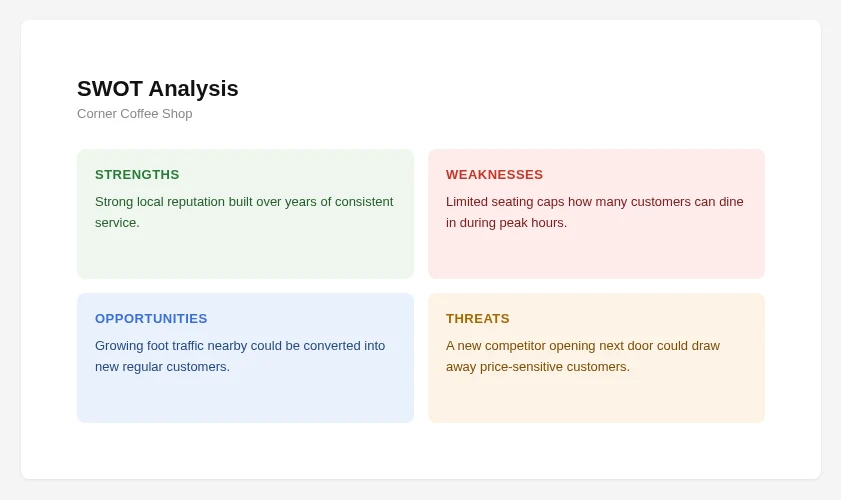Click 'new regular customers.' line

pyautogui.click(x=163, y=367)
